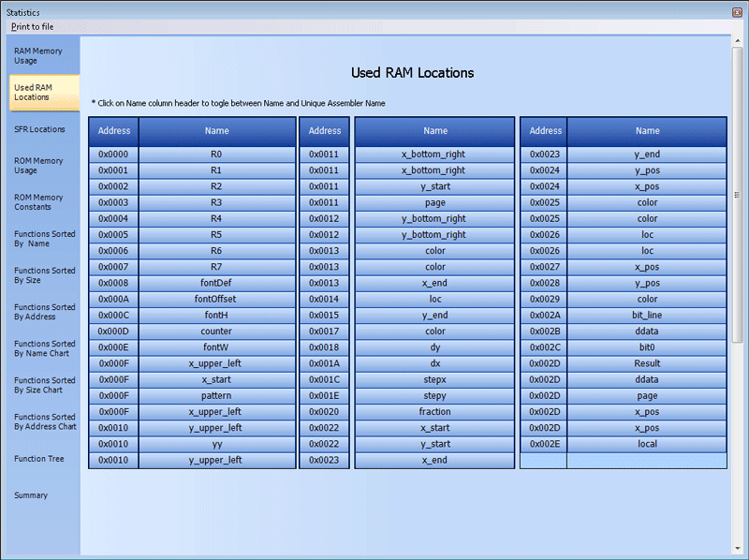Screen dimensions: 749x560
Task: Click address cell 0x001A
Action: coord(324,363)
